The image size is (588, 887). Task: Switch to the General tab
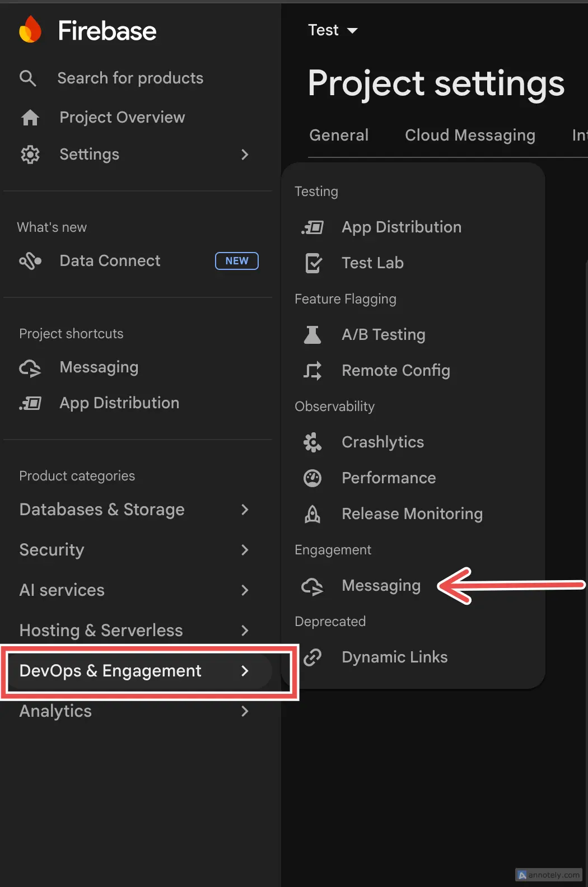pos(339,136)
